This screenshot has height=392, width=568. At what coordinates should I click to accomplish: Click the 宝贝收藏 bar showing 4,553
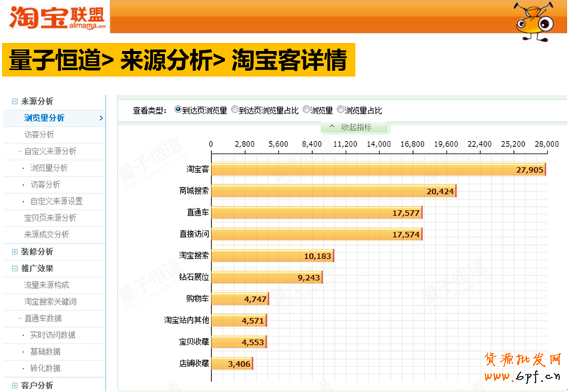pyautogui.click(x=239, y=342)
